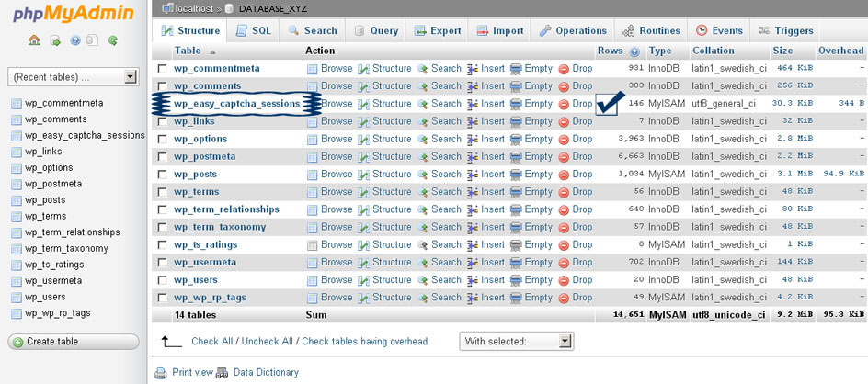This screenshot has height=384, width=868.
Task: Click the Data Dictionary link
Action: coord(266,372)
